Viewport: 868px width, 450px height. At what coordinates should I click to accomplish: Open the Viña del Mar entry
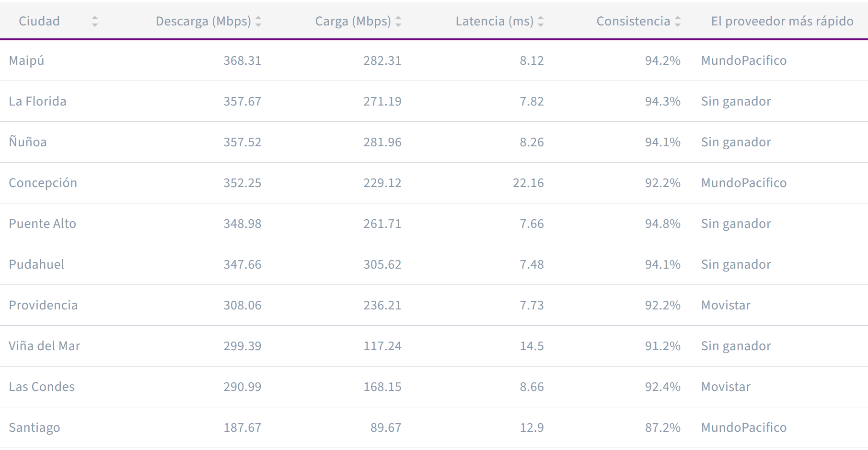coord(45,346)
